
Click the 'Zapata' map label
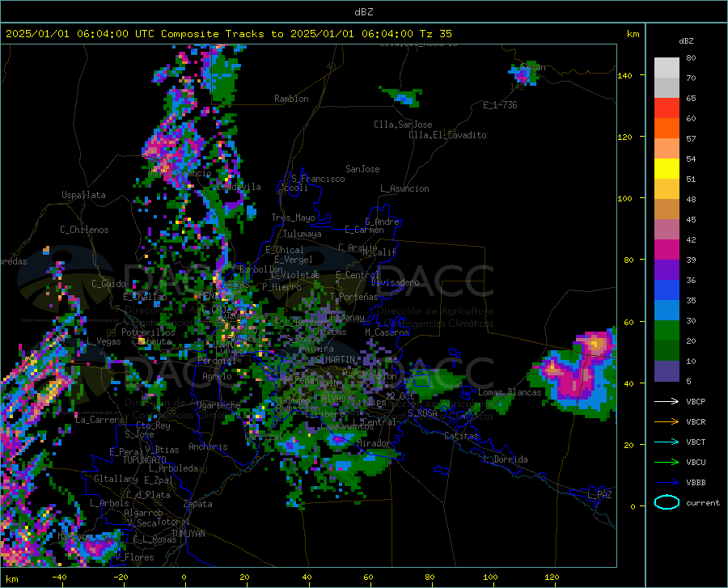198,504
